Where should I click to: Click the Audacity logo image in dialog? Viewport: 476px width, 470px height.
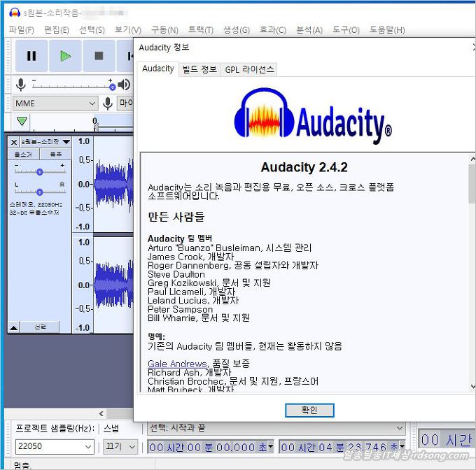(313, 115)
